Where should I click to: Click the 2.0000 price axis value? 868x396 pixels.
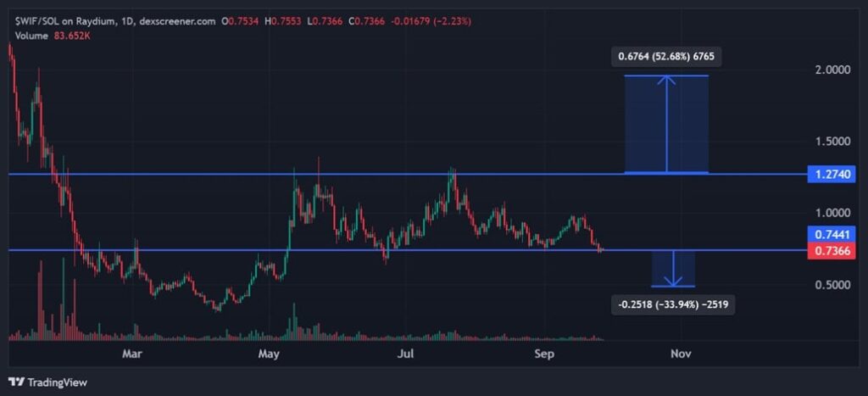[832, 70]
